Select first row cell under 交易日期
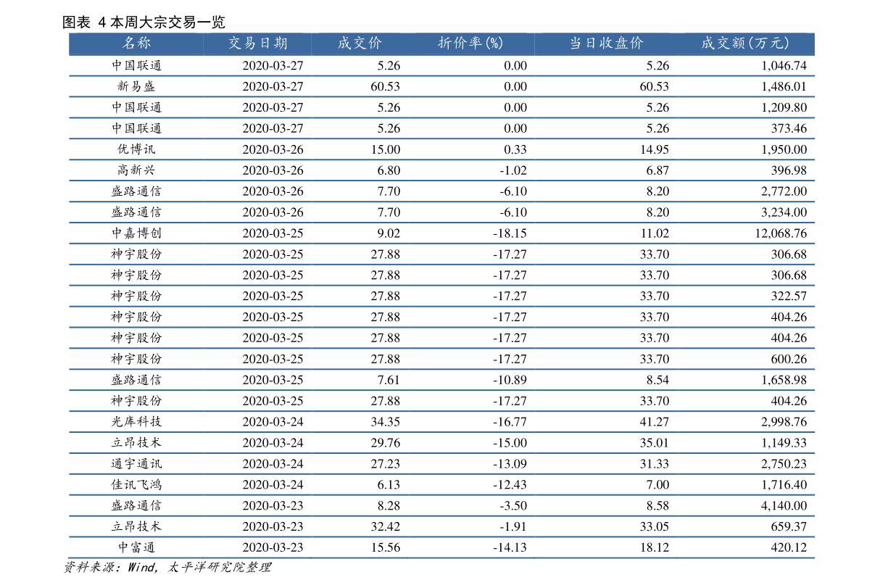This screenshot has width=888, height=588. pyautogui.click(x=258, y=65)
